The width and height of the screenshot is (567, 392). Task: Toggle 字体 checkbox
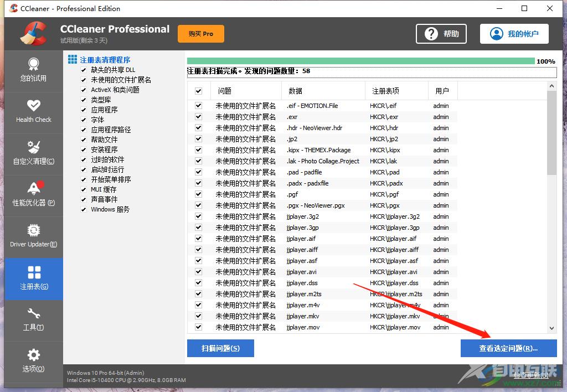[84, 120]
